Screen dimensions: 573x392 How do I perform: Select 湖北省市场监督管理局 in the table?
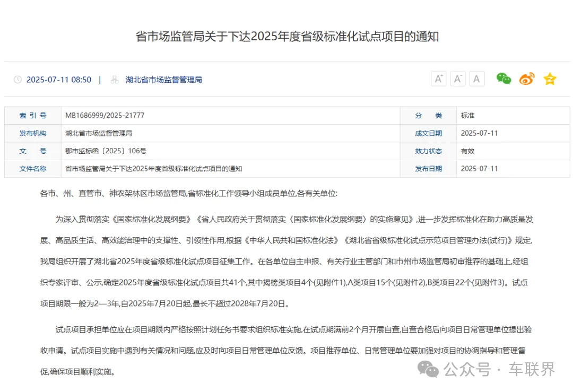[x=99, y=133]
